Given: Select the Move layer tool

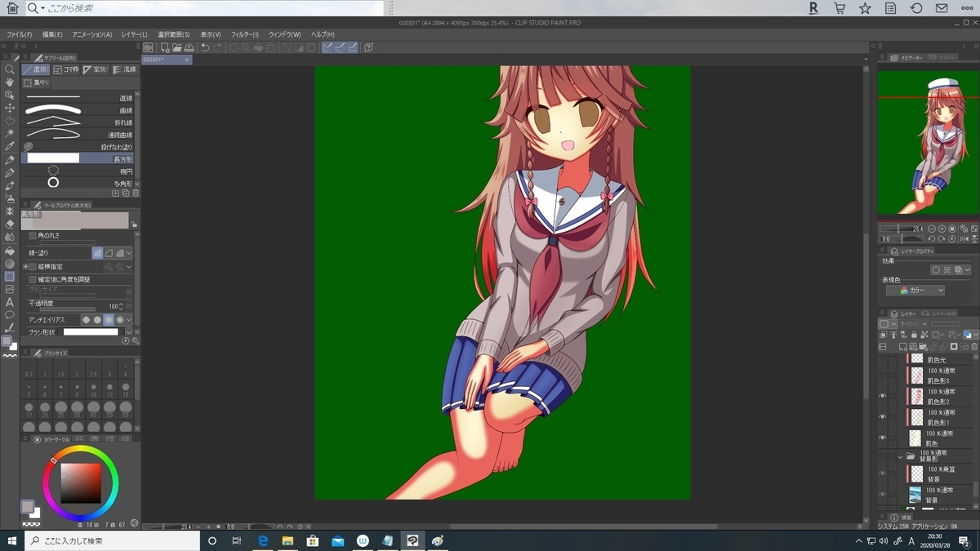Looking at the screenshot, I should click(10, 107).
